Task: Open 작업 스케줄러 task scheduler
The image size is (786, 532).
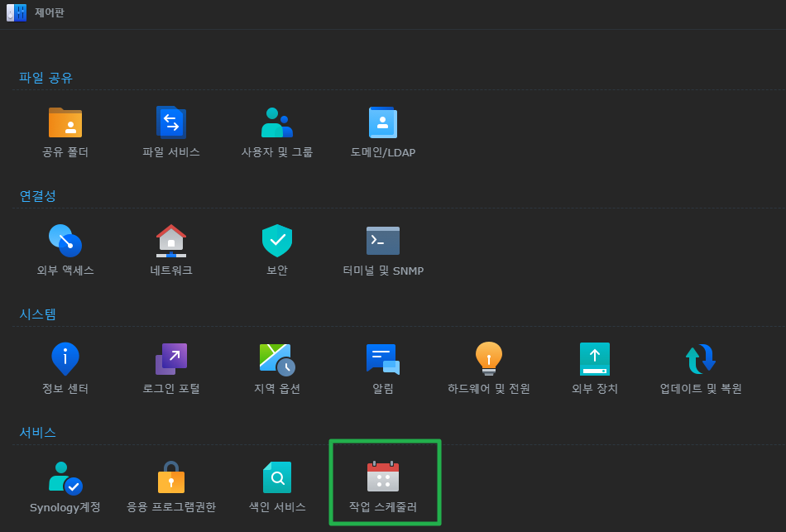Action: (x=383, y=477)
